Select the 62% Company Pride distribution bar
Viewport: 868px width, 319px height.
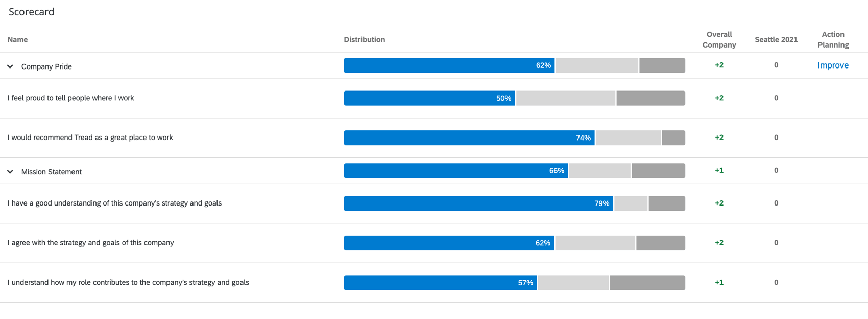(x=449, y=65)
